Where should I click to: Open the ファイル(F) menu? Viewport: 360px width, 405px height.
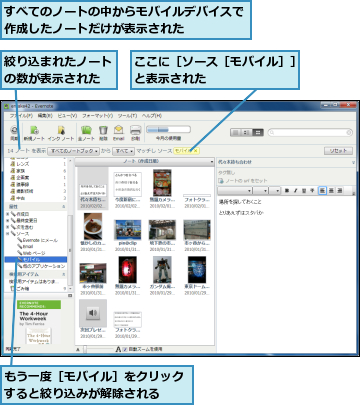pyautogui.click(x=21, y=116)
